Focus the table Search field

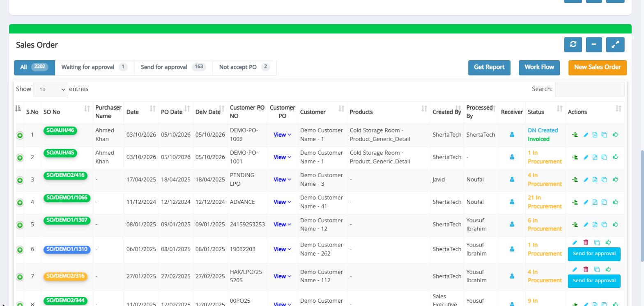tap(590, 89)
